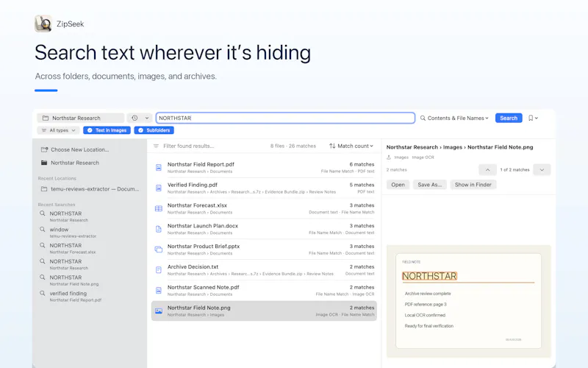
Task: Click the Open button in preview pane
Action: coord(398,185)
